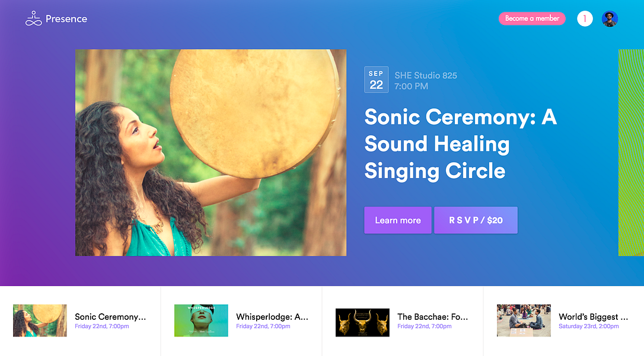This screenshot has height=356, width=644.
Task: Select the World's Biggest event thumbnail
Action: 524,320
